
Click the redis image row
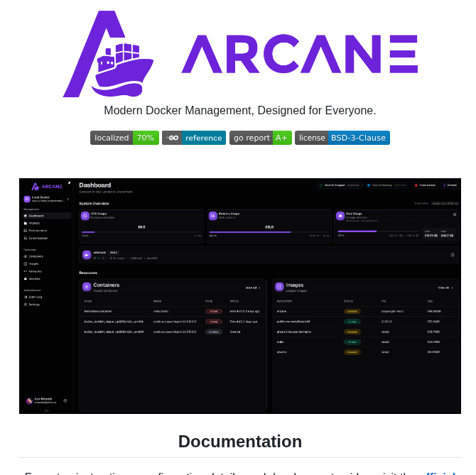[x=365, y=342]
